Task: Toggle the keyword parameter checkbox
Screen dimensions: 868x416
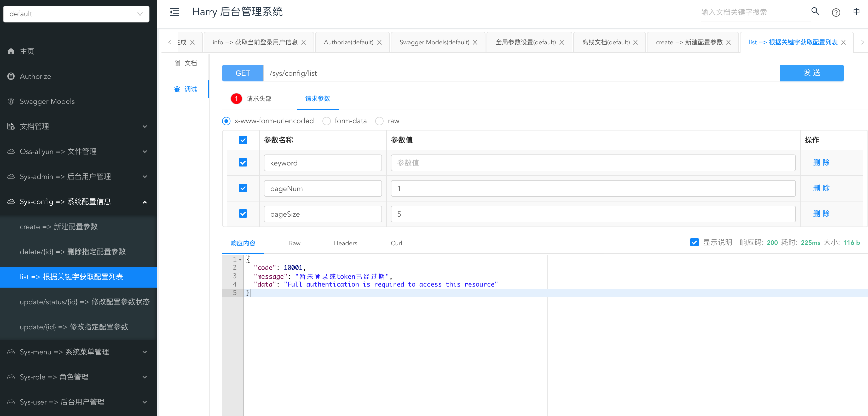Action: coord(243,162)
